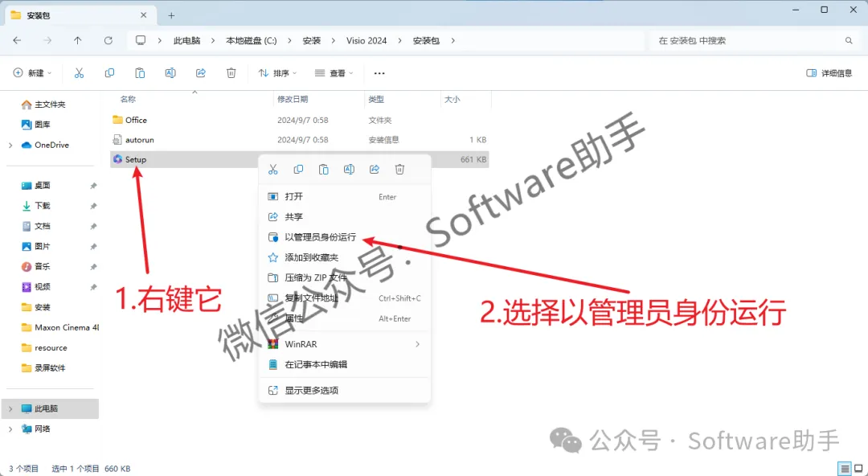Click 此电脑 breadcrumb in address bar

click(x=187, y=40)
